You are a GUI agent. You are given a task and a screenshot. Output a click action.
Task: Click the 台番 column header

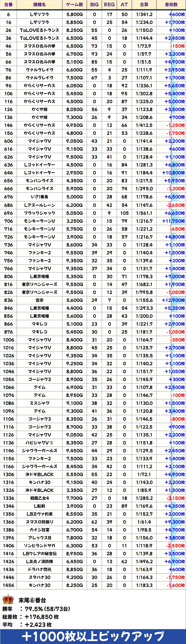[x=8, y=5]
